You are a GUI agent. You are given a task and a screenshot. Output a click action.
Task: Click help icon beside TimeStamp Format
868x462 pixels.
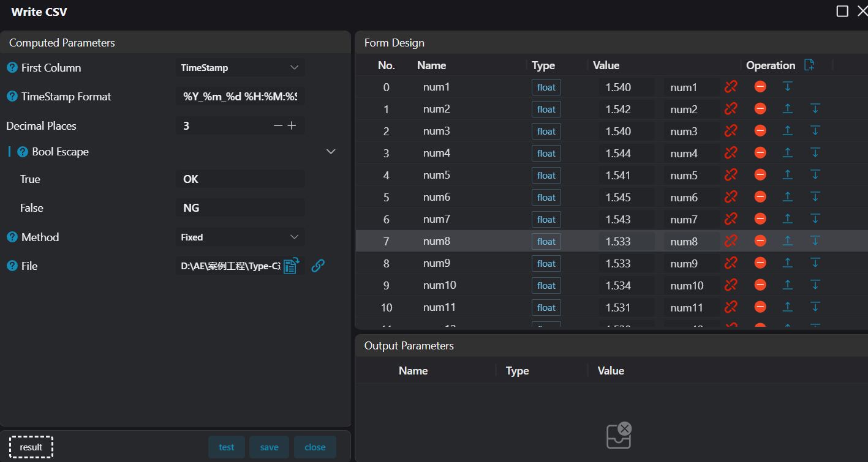tap(12, 97)
